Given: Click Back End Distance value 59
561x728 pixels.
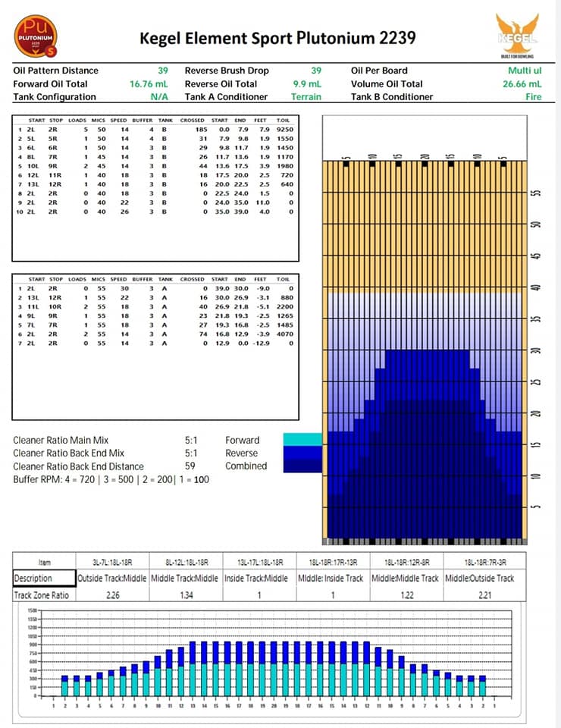Looking at the screenshot, I should 190,466.
